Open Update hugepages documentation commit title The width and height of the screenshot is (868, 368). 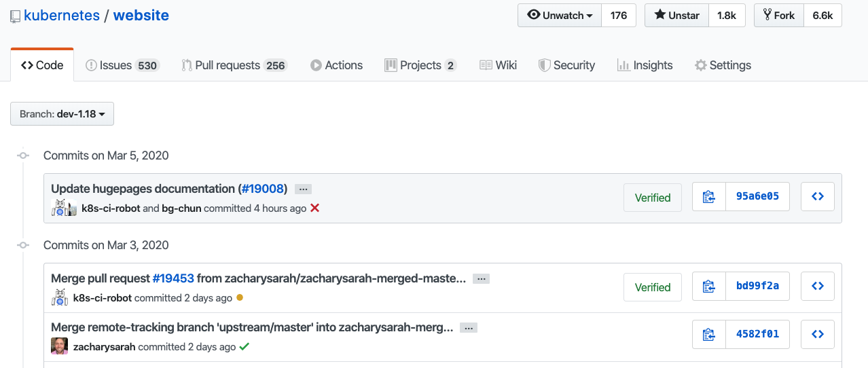tap(143, 189)
